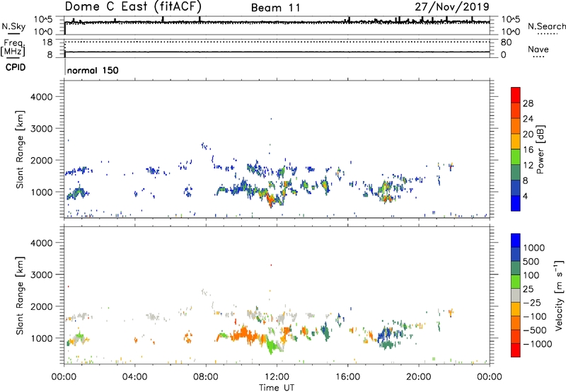Click the "04:00" time tick label
This screenshot has height=392, width=566.
(135, 377)
